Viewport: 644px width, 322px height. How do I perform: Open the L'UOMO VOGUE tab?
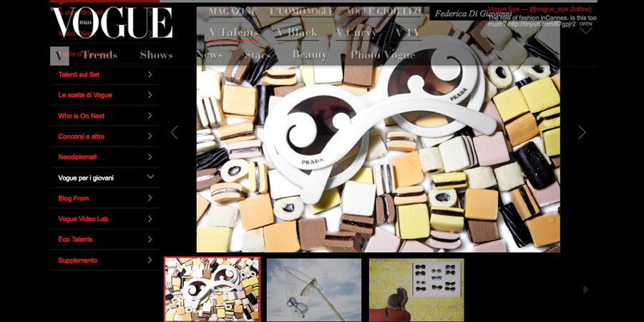301,12
